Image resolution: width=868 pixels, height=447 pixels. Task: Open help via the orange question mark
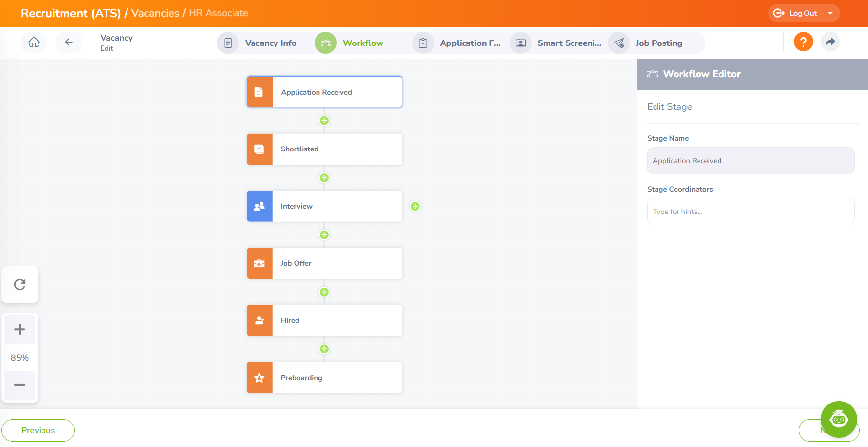coord(803,42)
